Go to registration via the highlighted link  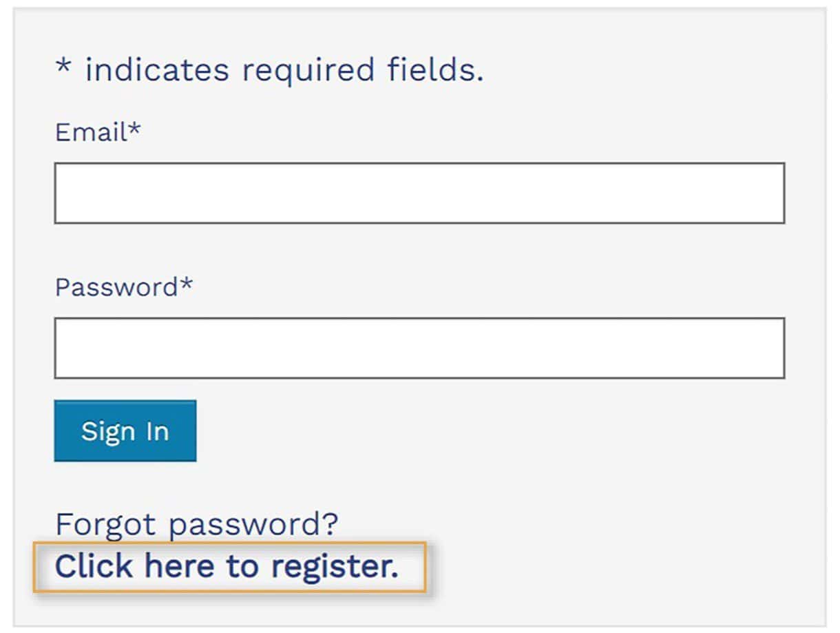[x=227, y=567]
